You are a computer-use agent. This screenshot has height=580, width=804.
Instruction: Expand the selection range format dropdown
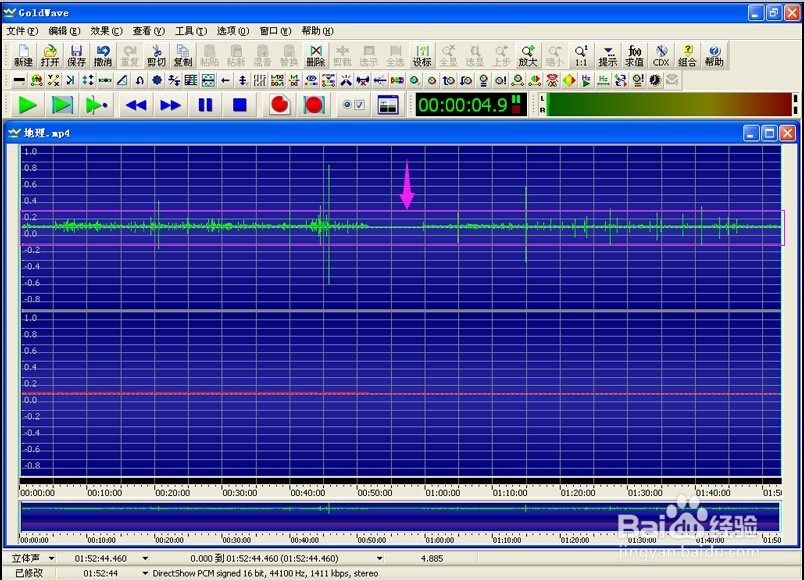pos(379,558)
